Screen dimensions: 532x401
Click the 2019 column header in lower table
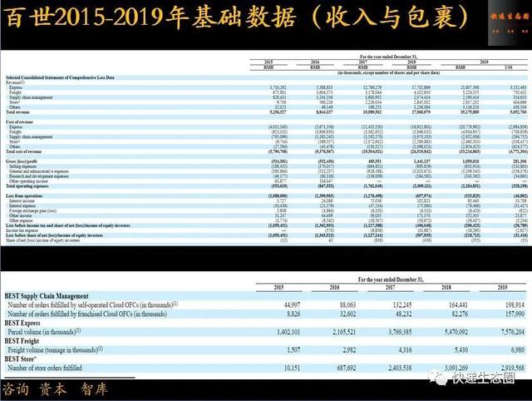[x=502, y=288]
